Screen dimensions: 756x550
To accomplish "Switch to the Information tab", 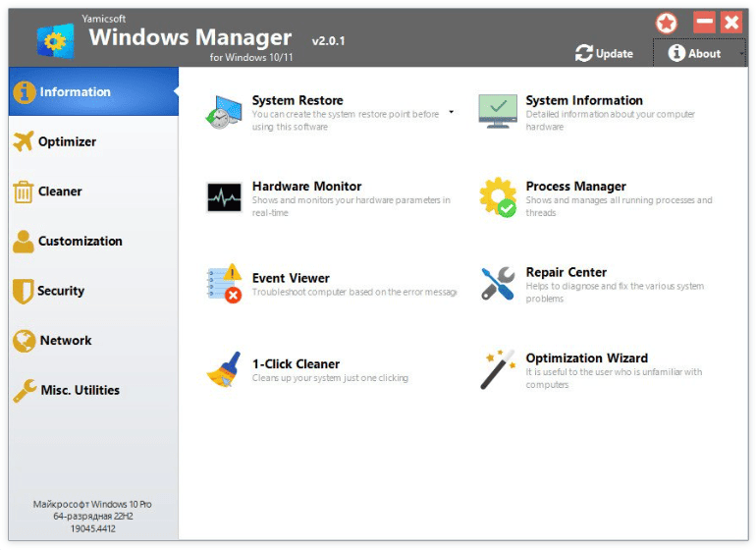I will 93,91.
